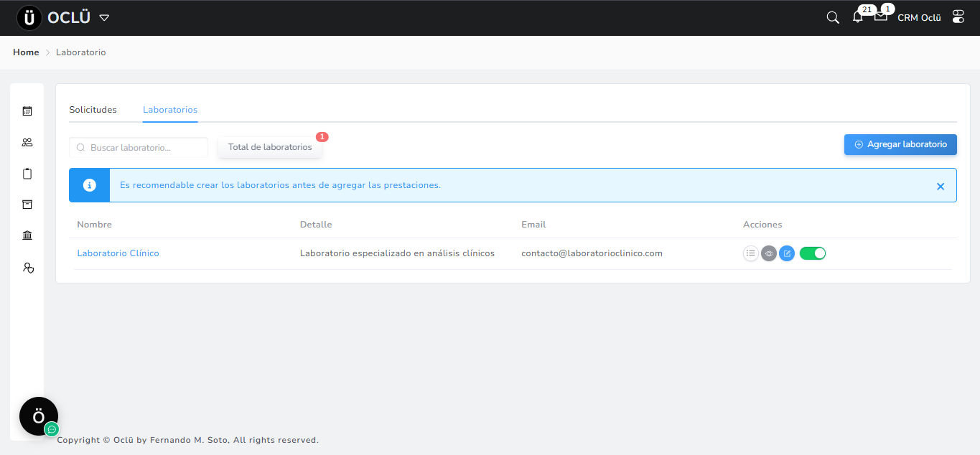Viewport: 980px width, 455px height.
Task: Click the eye view icon for Laboratorio Clínico
Action: (769, 253)
